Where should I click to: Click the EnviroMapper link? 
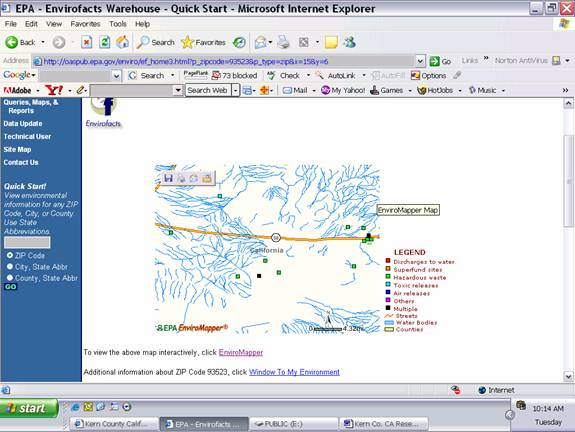(x=241, y=352)
